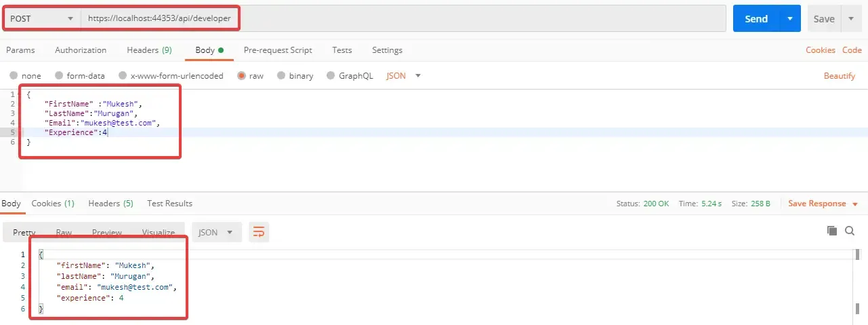Switch response view to Preview
868x325 pixels.
click(x=107, y=232)
